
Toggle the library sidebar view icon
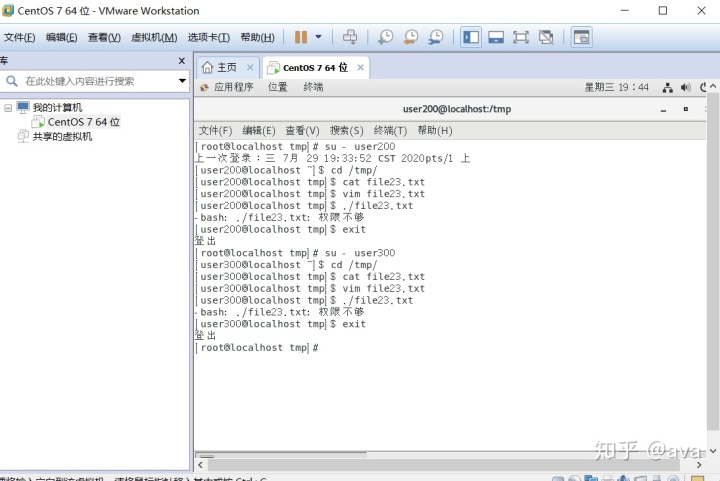471,37
